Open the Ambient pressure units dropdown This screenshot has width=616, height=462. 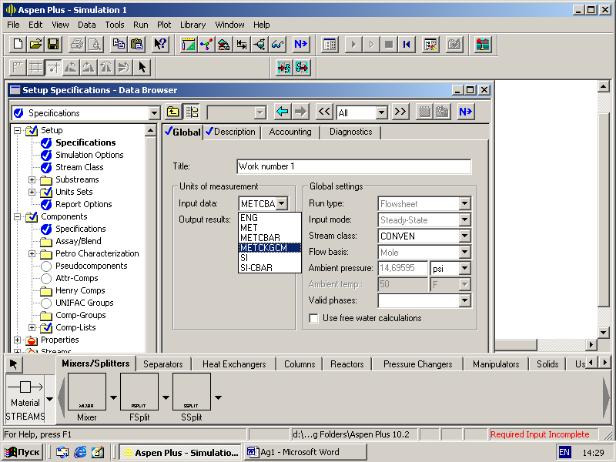pos(464,269)
